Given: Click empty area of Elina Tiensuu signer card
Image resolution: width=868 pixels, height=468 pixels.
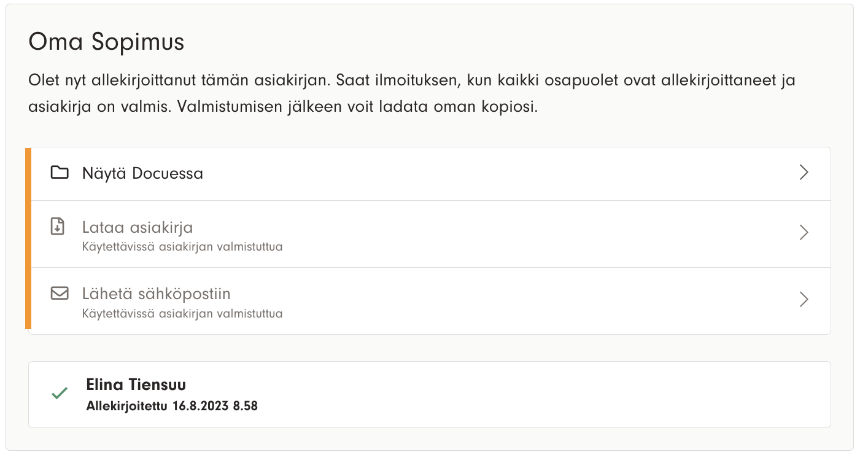Looking at the screenshot, I should click(522, 394).
